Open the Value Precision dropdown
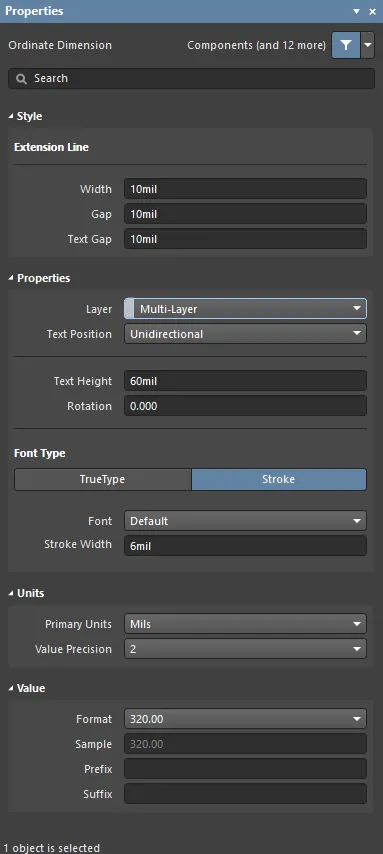This screenshot has width=383, height=854. point(245,649)
